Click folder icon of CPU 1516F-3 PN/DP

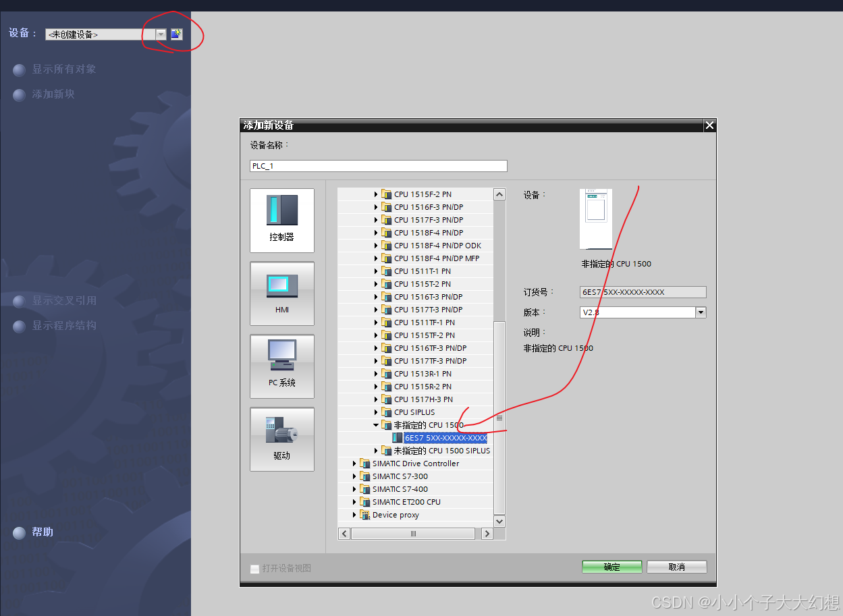tap(387, 207)
